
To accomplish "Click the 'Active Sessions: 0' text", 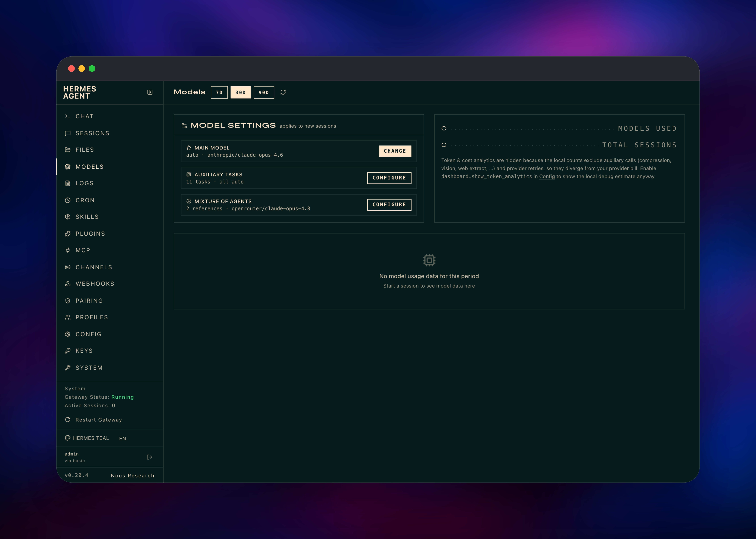I will pos(90,406).
